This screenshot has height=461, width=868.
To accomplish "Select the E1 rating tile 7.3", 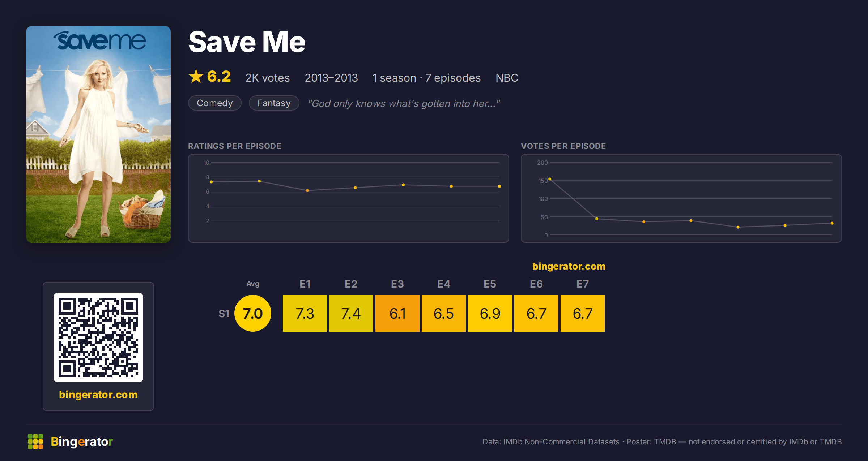I will 305,313.
